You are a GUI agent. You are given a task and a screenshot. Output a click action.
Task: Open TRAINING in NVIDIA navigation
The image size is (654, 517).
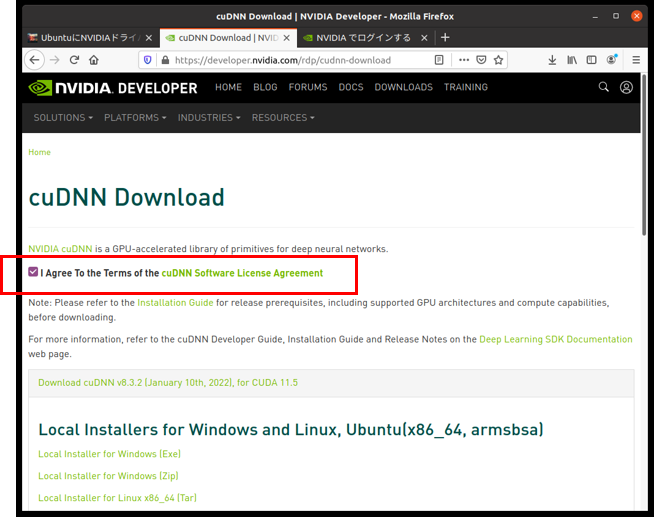coord(465,87)
